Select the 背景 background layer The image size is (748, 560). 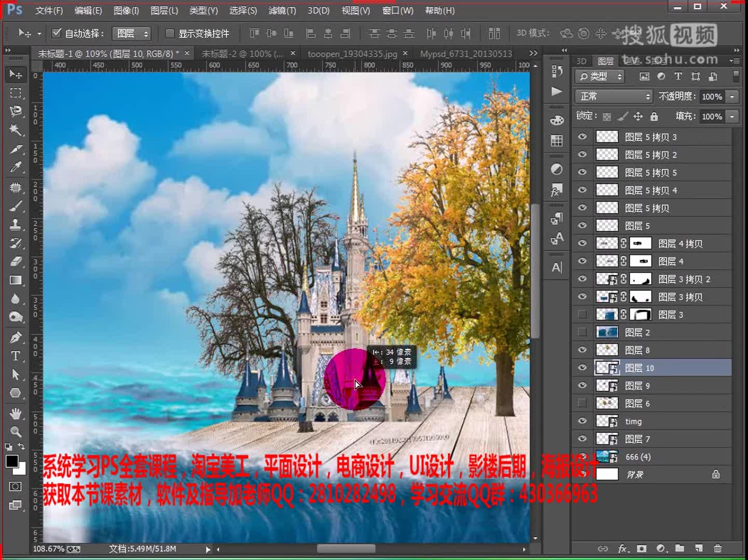[653, 474]
